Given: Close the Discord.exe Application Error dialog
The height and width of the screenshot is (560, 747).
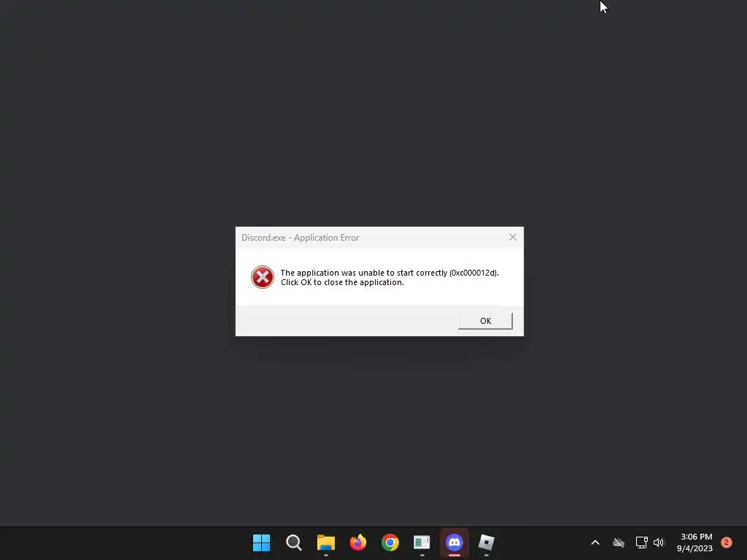Looking at the screenshot, I should click(513, 237).
